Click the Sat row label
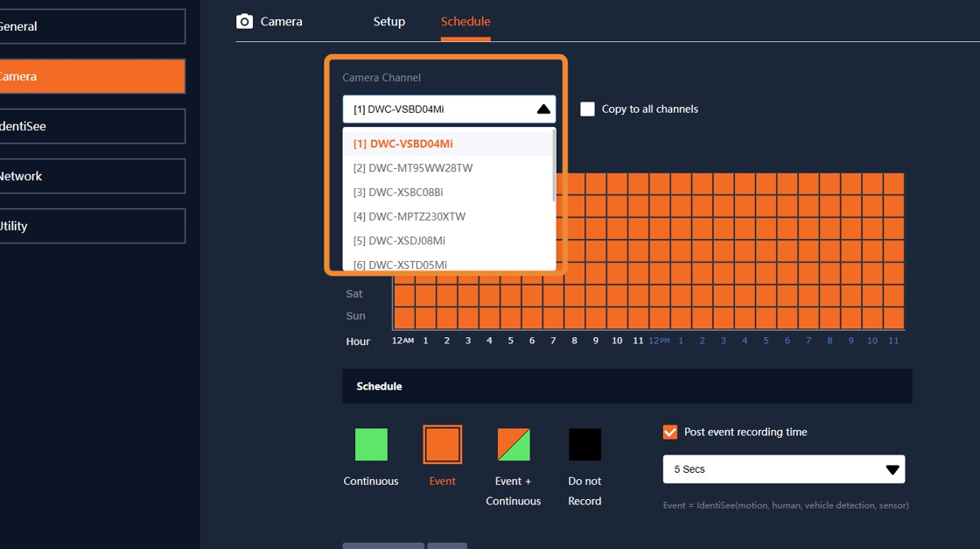The height and width of the screenshot is (549, 980). coord(354,293)
